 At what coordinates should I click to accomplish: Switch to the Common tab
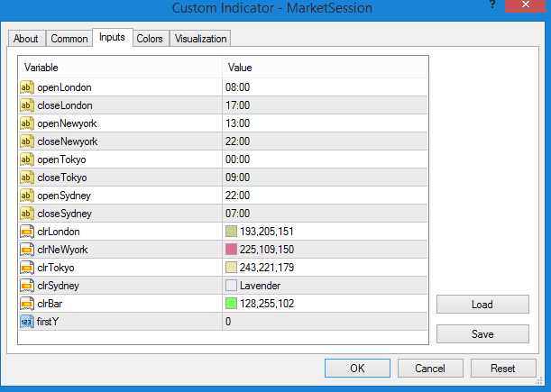69,38
